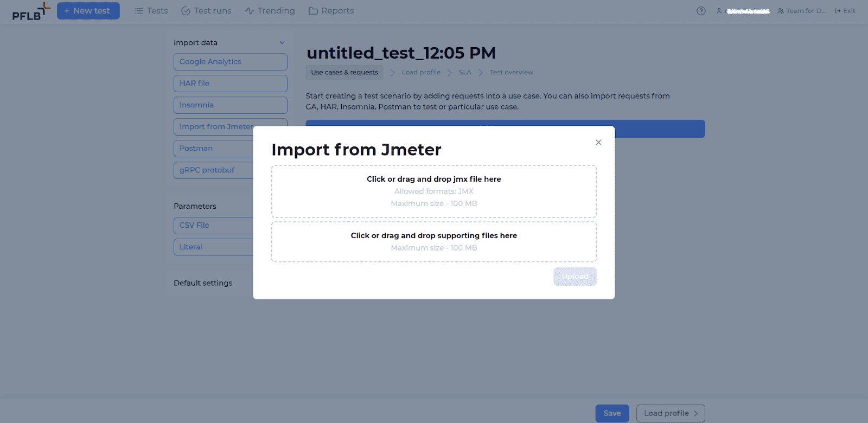The image size is (868, 423).
Task: Open the Reports page
Action: tap(331, 11)
